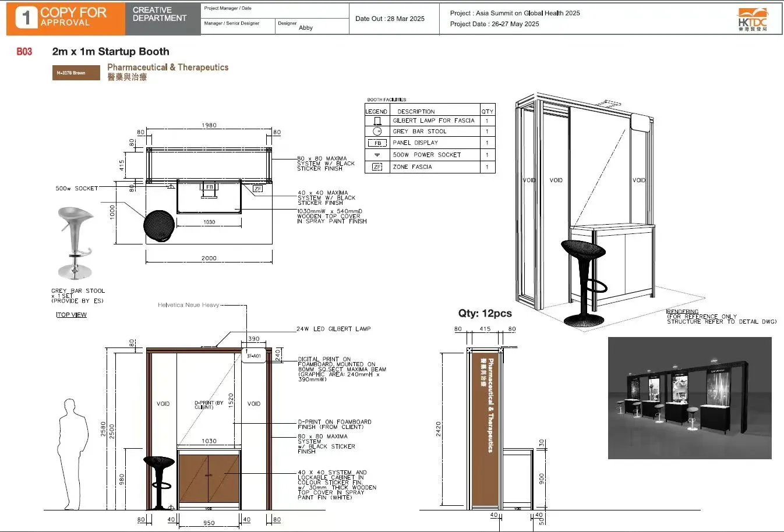Click the bar stool in the isometric drawing
The width and height of the screenshot is (784, 532).
tap(584, 282)
